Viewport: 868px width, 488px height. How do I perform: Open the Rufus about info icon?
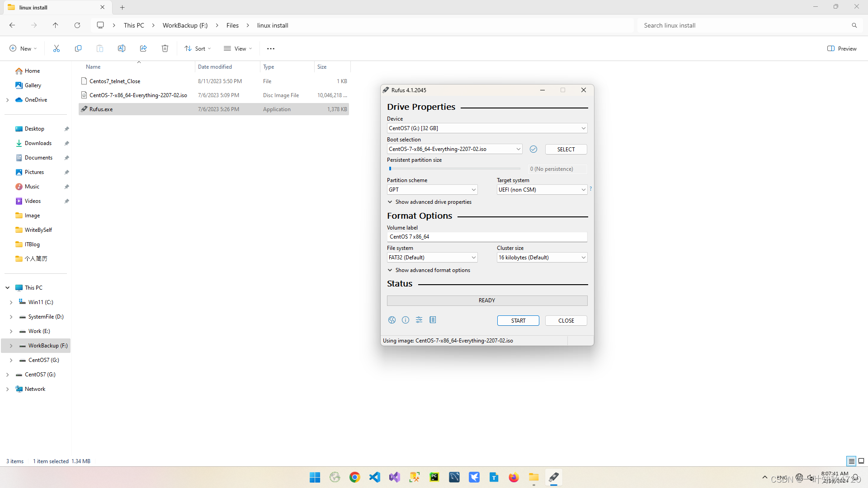pyautogui.click(x=406, y=320)
